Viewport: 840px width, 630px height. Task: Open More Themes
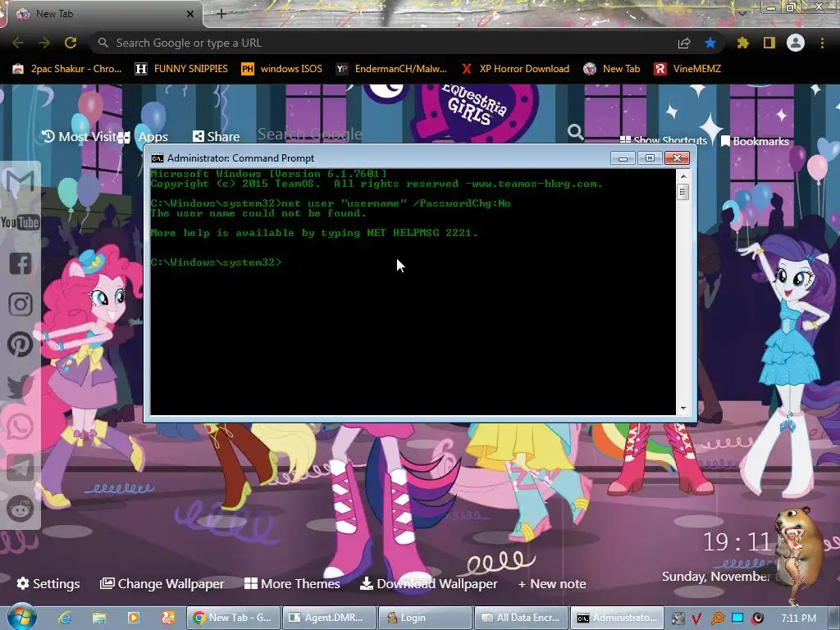[292, 583]
